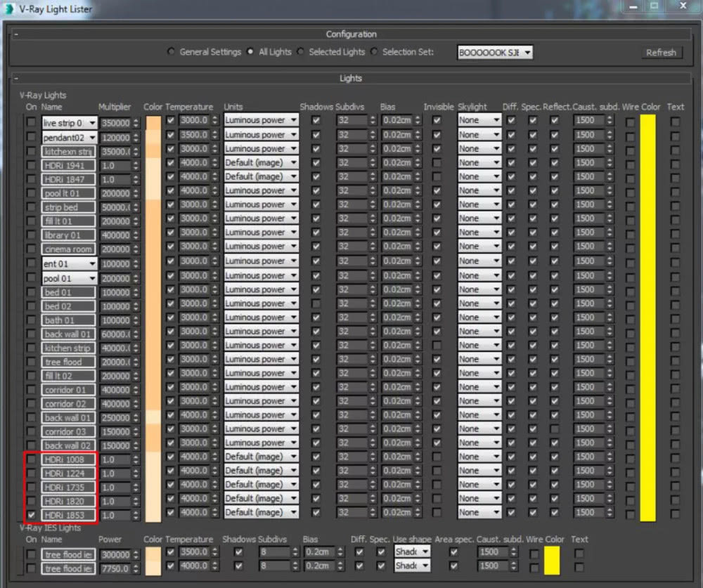Screen dimensions: 703x588
Task: Pick the Selection Set radio button
Action: click(374, 52)
